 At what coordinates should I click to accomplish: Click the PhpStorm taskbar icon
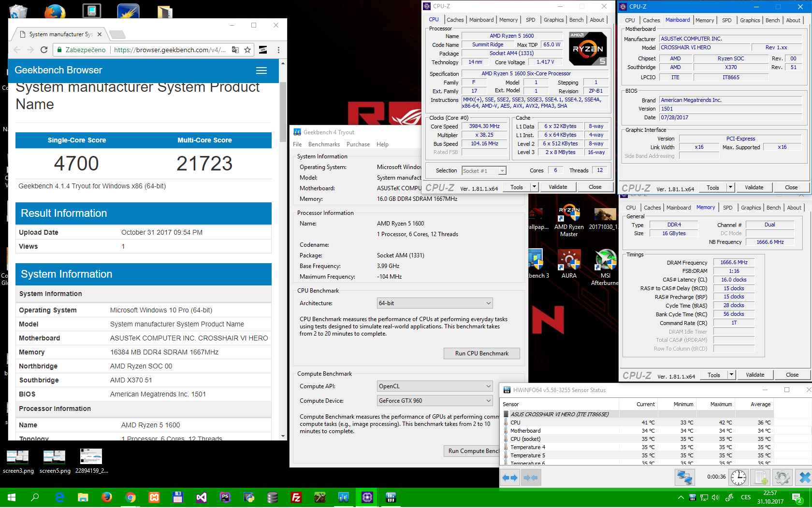coord(225,497)
